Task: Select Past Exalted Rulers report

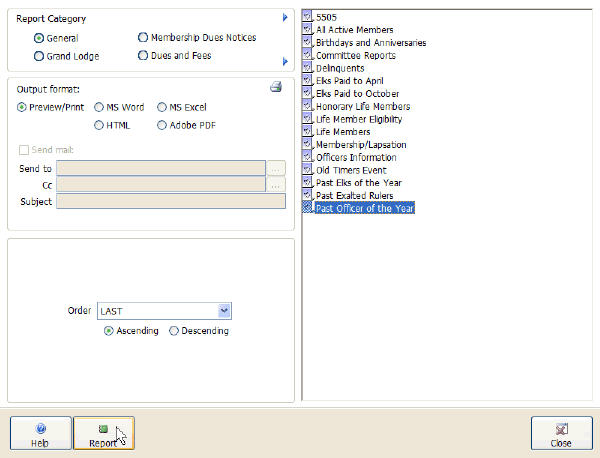Action: tap(353, 195)
